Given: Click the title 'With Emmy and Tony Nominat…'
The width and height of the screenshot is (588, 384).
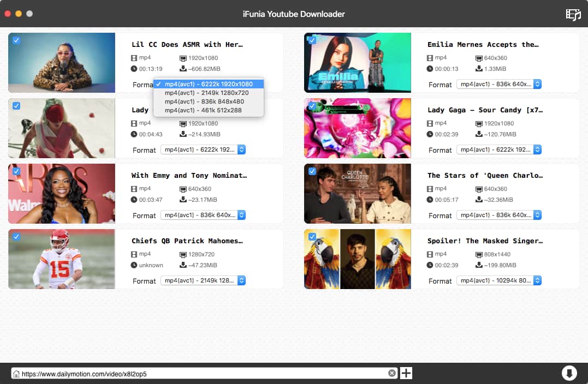Looking at the screenshot, I should [189, 176].
